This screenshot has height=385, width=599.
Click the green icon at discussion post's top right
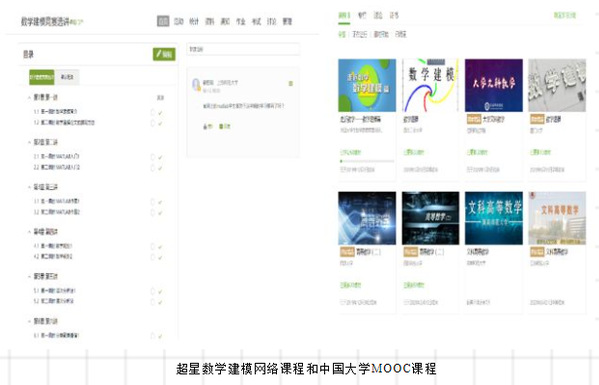pyautogui.click(x=290, y=83)
